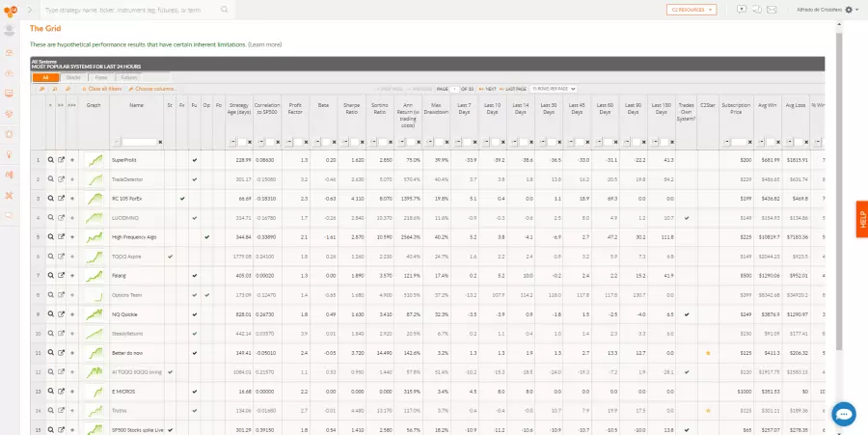Open the live chat bubble button
868x435 pixels.
[843, 414]
